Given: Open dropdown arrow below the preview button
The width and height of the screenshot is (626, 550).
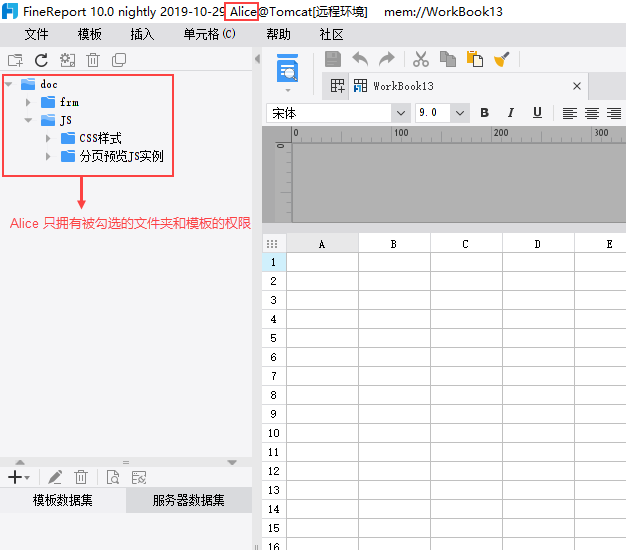Looking at the screenshot, I should coord(288,91).
